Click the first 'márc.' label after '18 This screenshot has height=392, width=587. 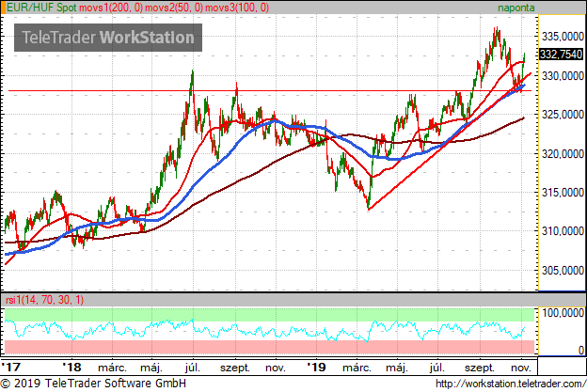[112, 368]
